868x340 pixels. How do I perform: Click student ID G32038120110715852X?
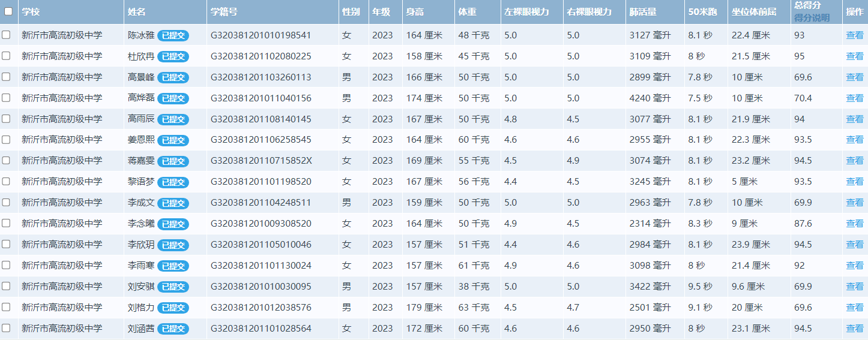pos(261,161)
